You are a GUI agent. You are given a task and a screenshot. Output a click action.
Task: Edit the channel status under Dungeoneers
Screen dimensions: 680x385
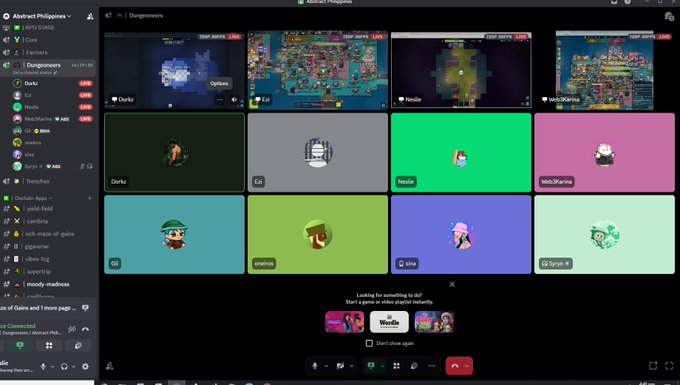pos(35,73)
